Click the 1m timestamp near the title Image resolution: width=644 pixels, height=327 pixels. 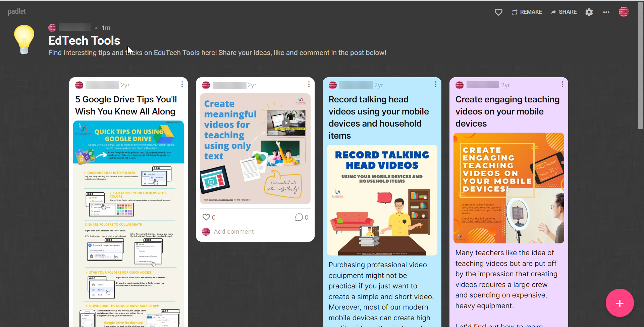click(x=106, y=28)
